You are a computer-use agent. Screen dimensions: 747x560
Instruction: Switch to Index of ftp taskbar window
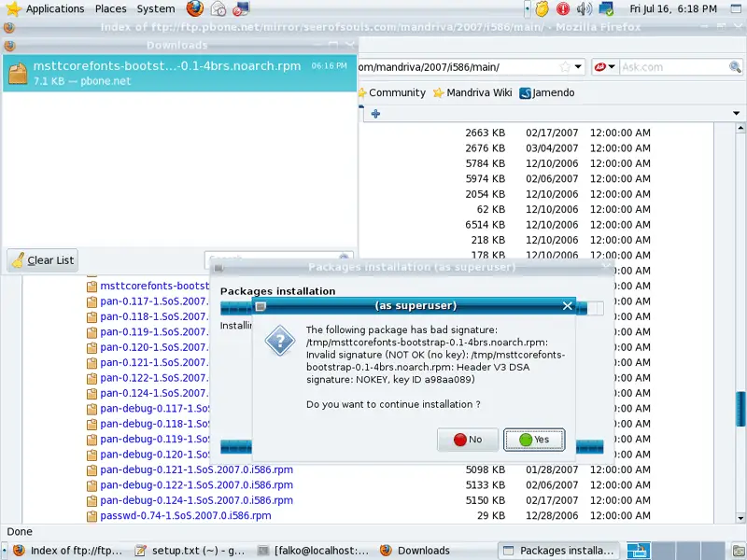tap(67, 551)
